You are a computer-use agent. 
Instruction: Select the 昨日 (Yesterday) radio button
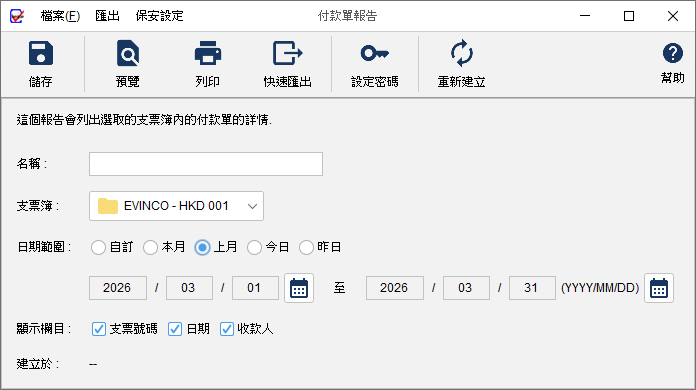click(306, 247)
